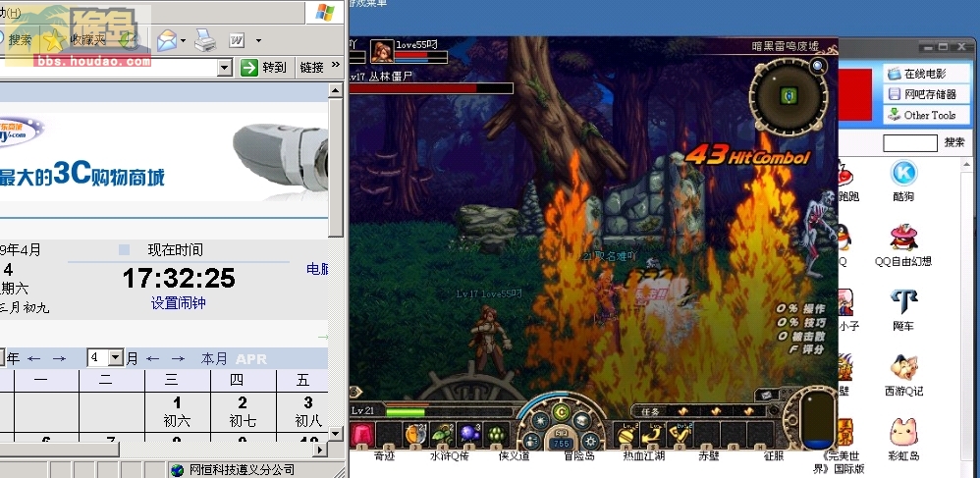Image resolution: width=980 pixels, height=478 pixels.
Task: Open the month dropdown showing 4
Action: (x=106, y=358)
